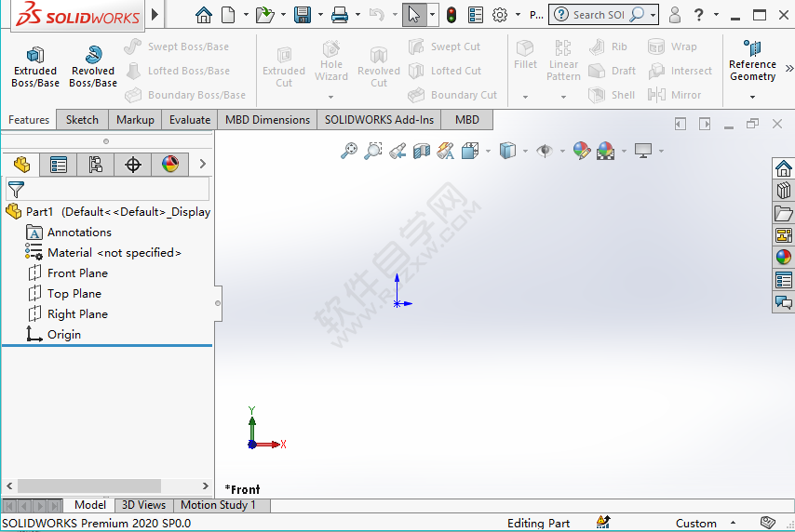Viewport: 795px width, 532px height.
Task: Open Options gear icon
Action: tap(500, 15)
